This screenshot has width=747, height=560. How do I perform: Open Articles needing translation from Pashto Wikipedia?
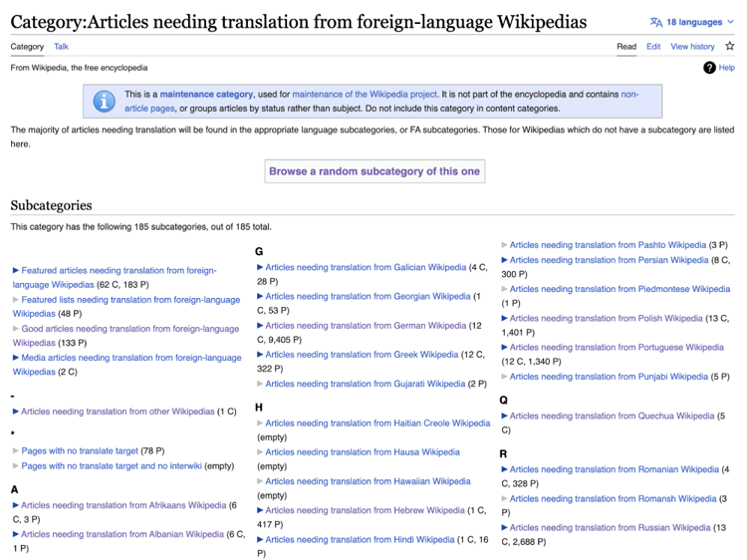[608, 245]
